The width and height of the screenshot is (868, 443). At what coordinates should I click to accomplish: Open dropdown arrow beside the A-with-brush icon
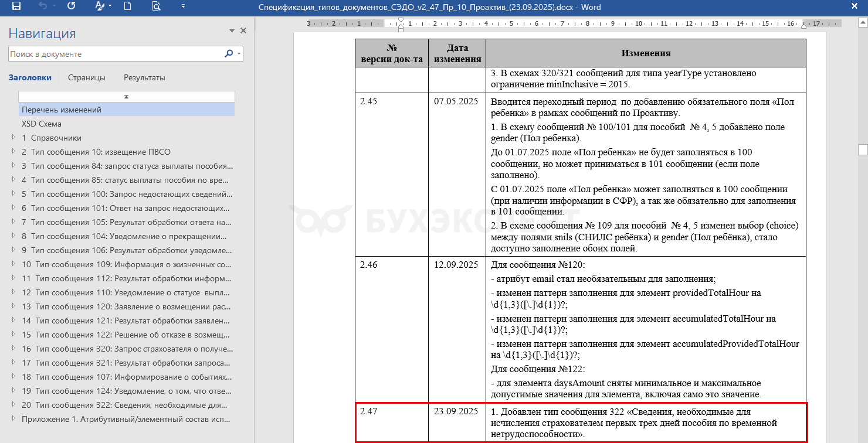pyautogui.click(x=109, y=6)
